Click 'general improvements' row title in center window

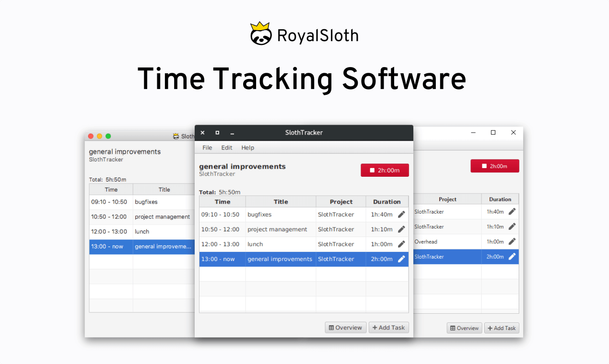tap(280, 259)
